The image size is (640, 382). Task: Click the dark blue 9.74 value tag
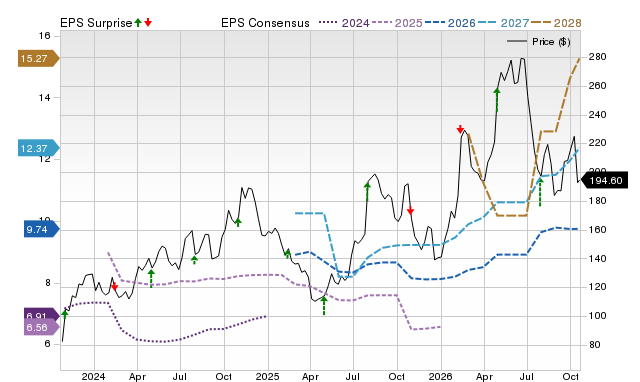tap(42, 229)
